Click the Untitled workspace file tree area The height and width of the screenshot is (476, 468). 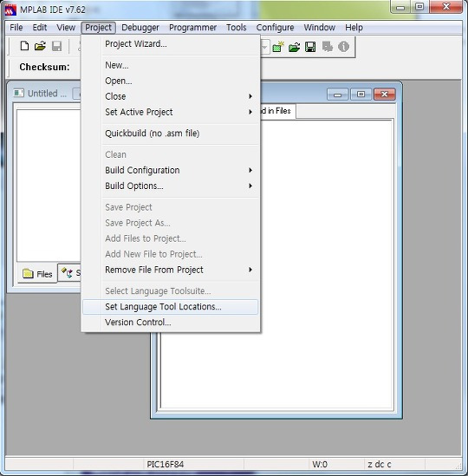click(x=49, y=186)
